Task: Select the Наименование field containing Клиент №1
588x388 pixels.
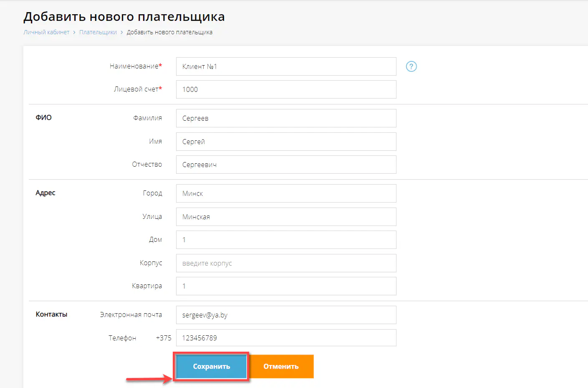Action: (286, 66)
